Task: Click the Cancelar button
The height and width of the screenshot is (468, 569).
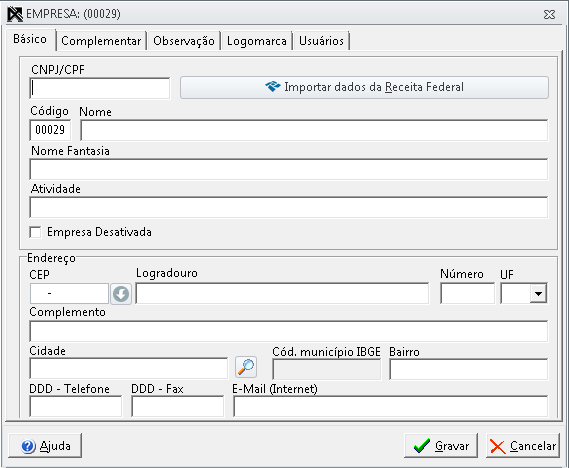Action: click(x=523, y=446)
